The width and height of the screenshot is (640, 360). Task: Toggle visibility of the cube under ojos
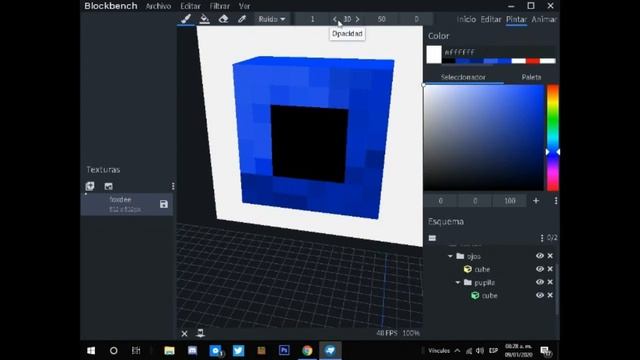pos(540,269)
